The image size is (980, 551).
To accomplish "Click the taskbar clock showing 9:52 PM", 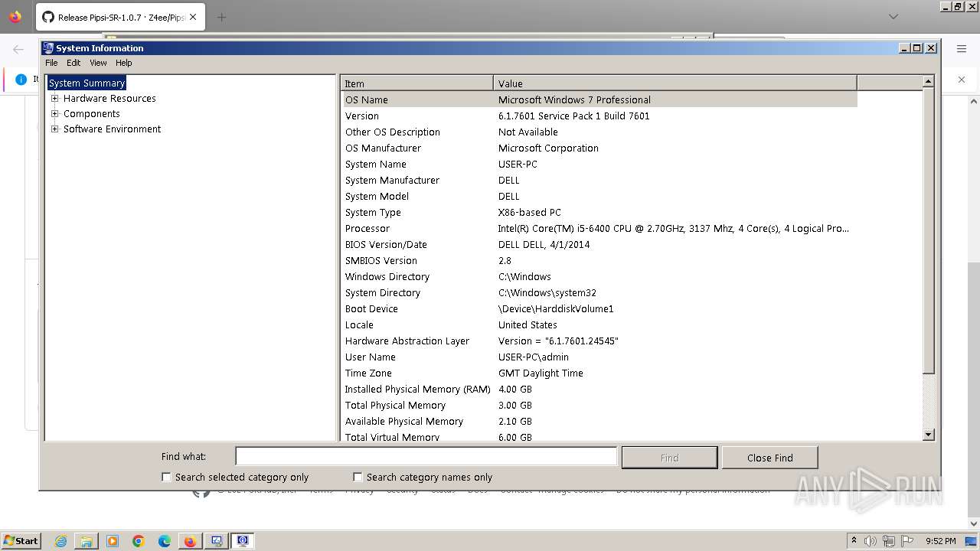I will [941, 541].
